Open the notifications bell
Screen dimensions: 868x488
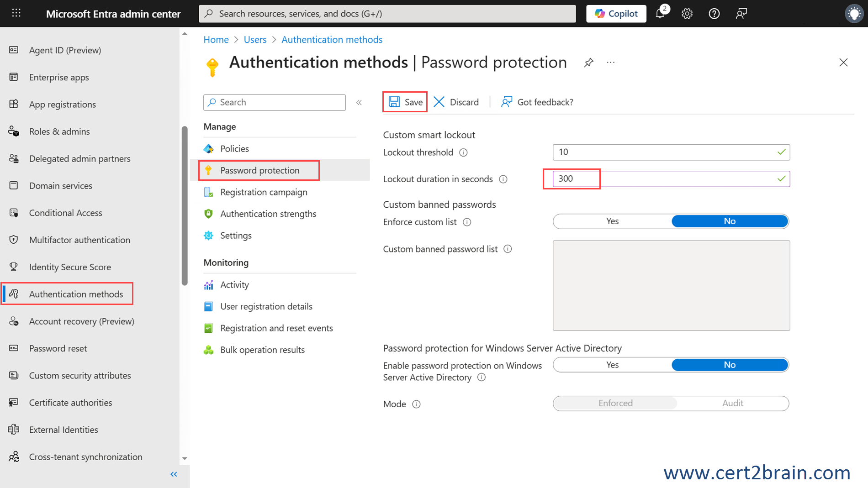click(x=660, y=14)
